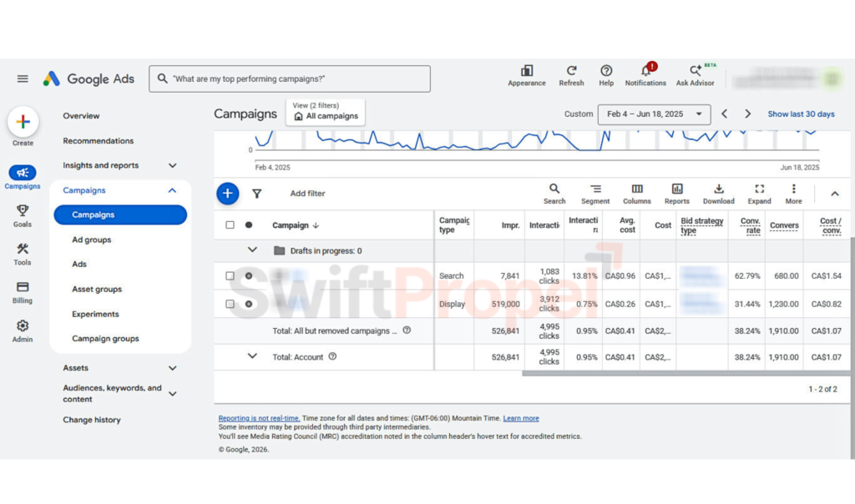Collapse the Campaigns sidebar section
Viewport: 855px width, 504px height.
click(172, 190)
